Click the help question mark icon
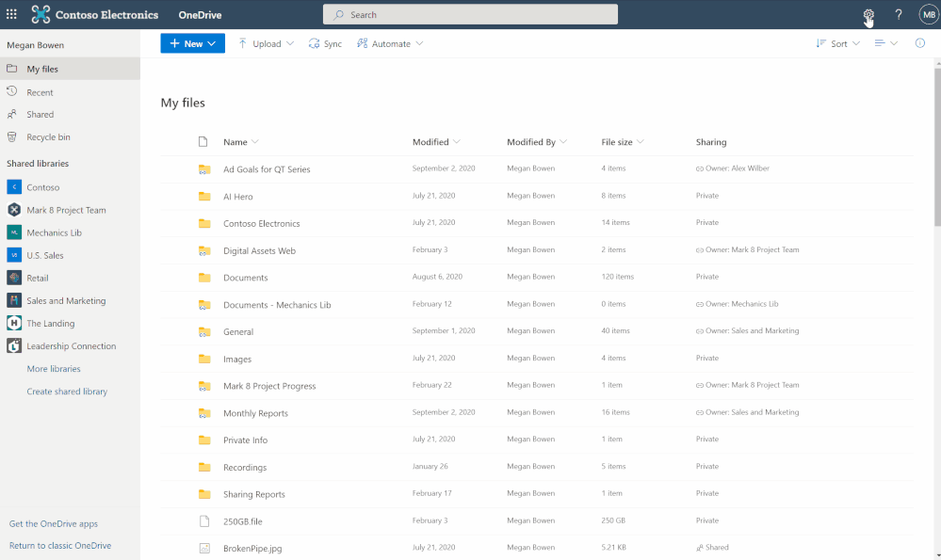 coord(898,15)
